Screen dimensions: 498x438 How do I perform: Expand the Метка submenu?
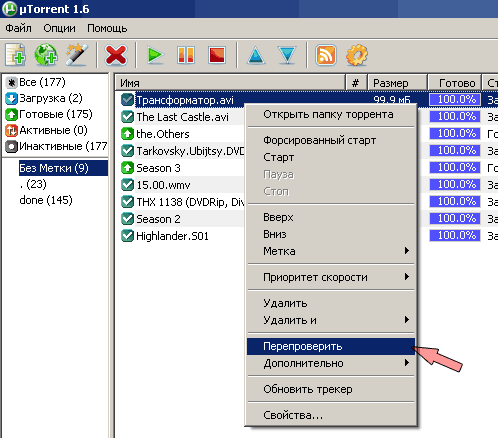332,251
